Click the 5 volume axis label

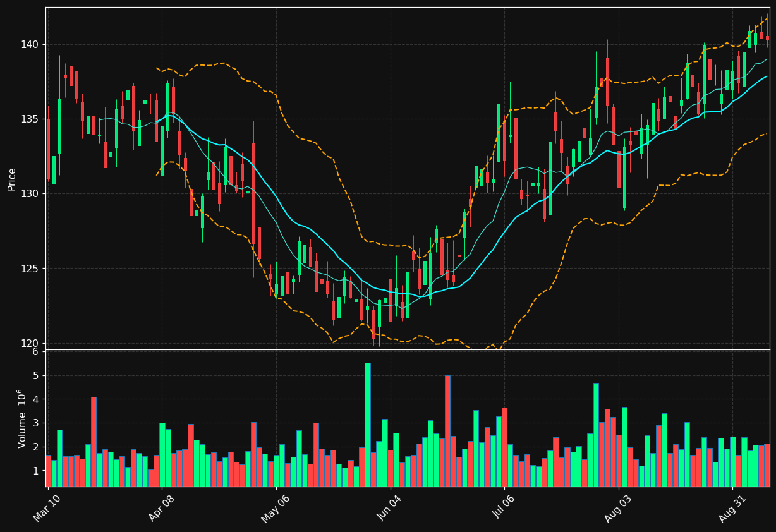click(x=35, y=376)
